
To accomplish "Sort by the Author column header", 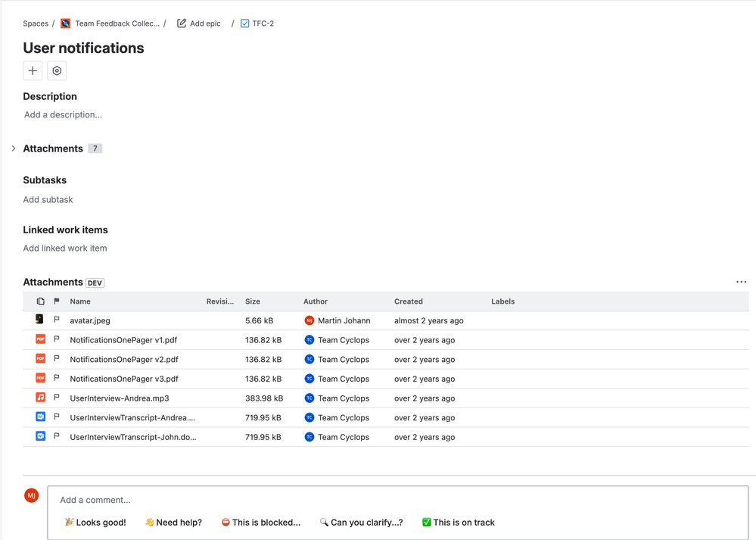I will 316,301.
